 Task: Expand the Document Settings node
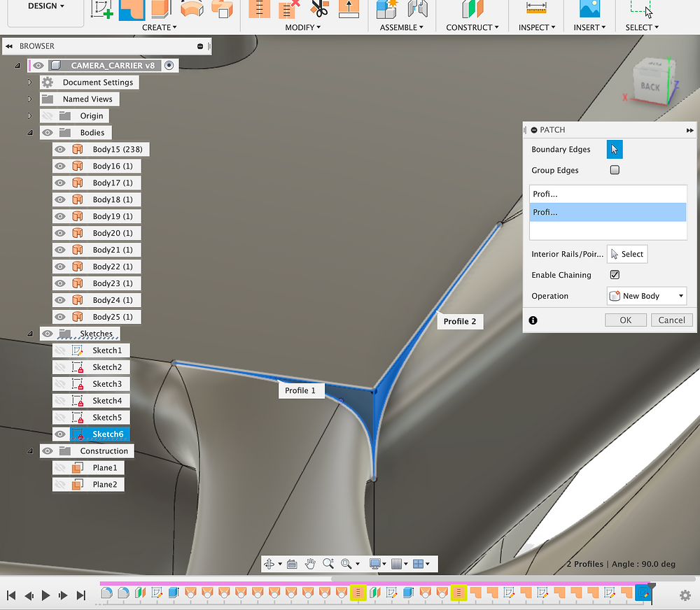coord(30,82)
